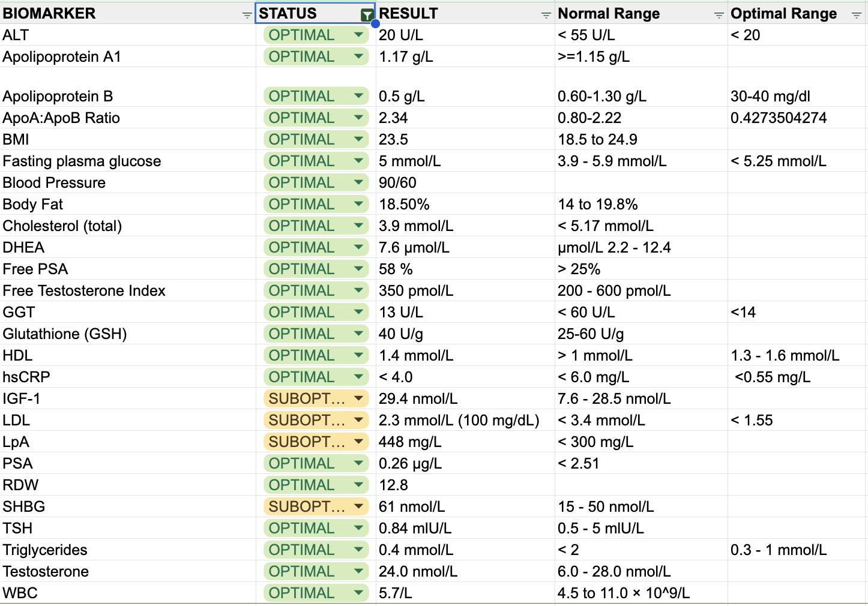Expand the ALT status dropdown
The image size is (868, 606).
(x=358, y=35)
